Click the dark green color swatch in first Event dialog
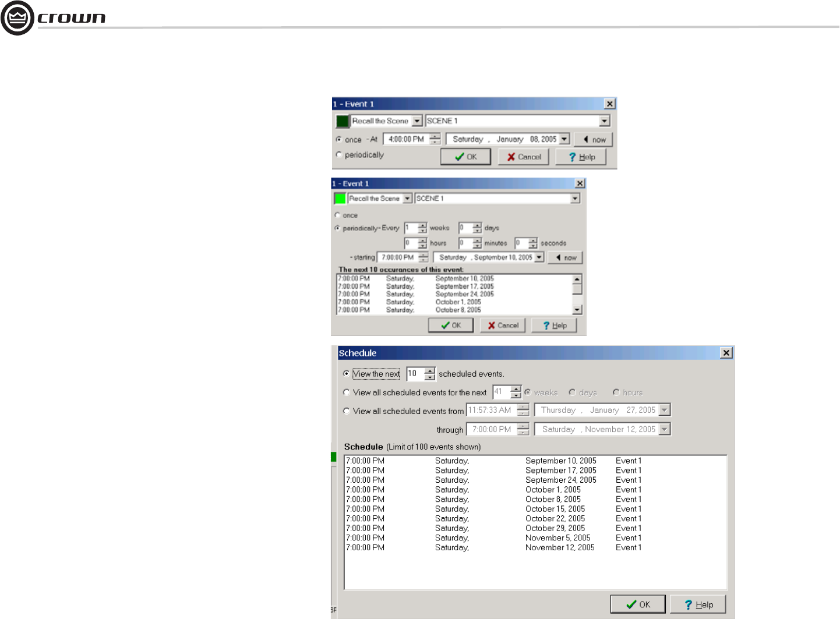 [x=343, y=121]
